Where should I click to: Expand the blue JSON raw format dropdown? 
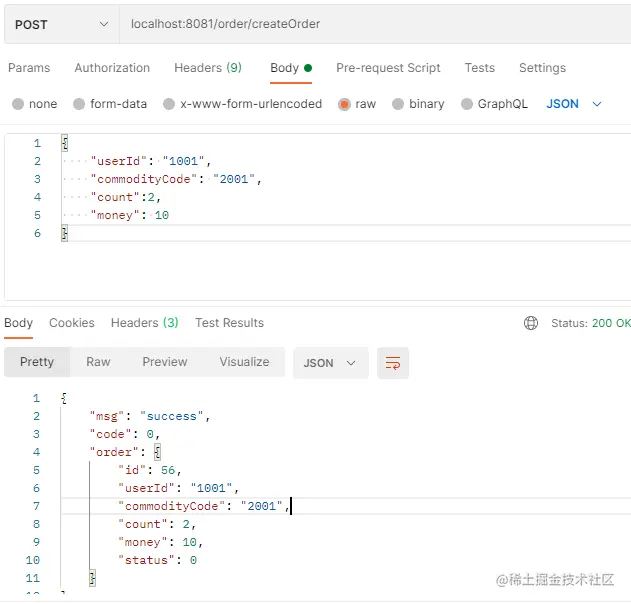573,104
